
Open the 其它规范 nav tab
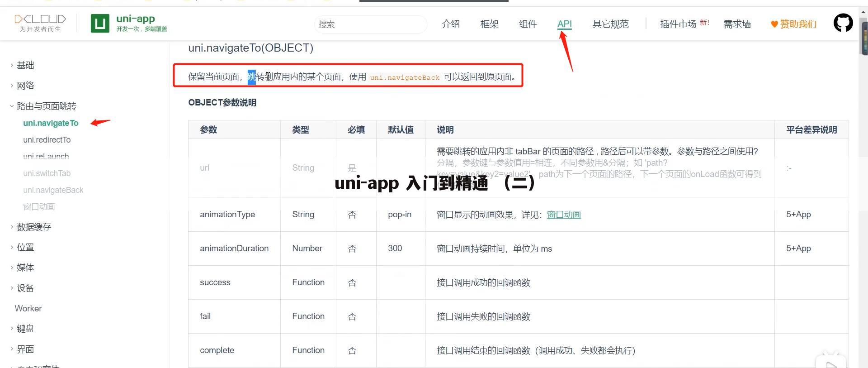coord(610,24)
